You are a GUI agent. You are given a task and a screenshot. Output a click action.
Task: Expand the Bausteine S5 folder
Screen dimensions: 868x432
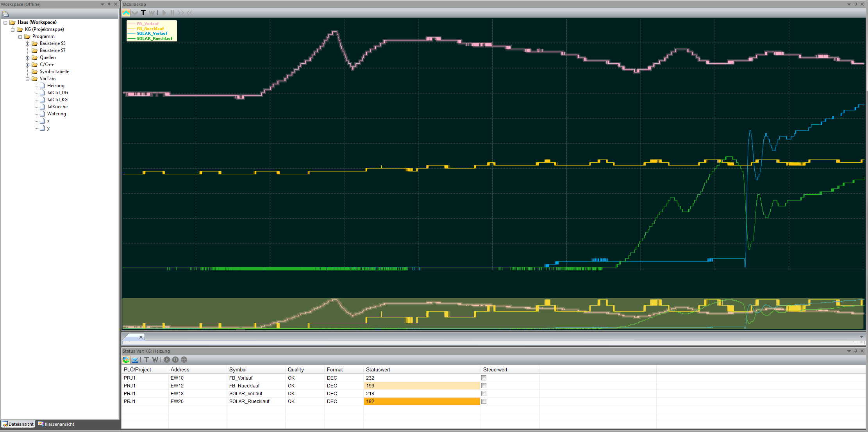click(x=28, y=44)
